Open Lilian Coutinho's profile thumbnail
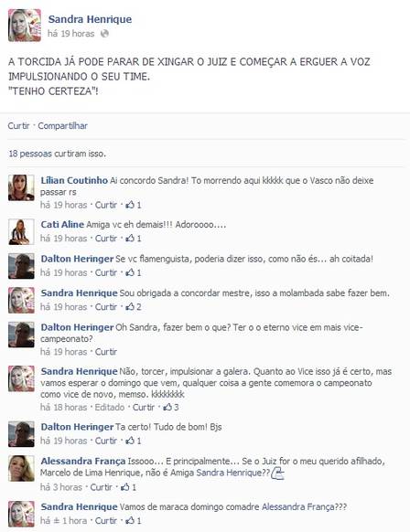The image size is (410, 532). [21, 187]
